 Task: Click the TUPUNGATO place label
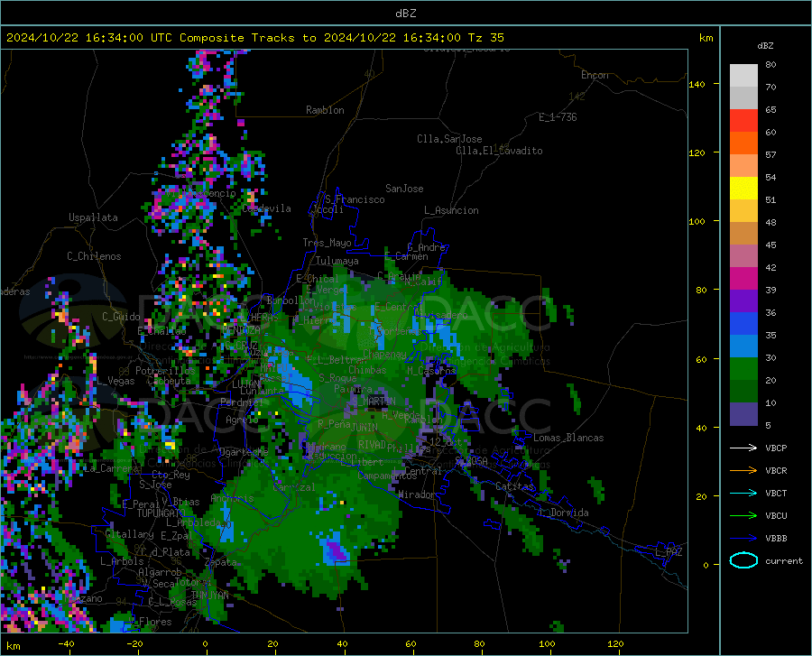(x=161, y=513)
